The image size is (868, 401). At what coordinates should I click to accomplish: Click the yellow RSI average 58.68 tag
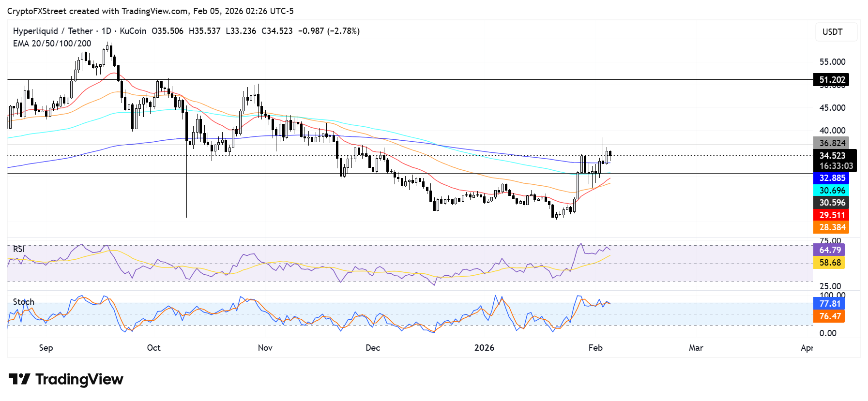point(829,263)
